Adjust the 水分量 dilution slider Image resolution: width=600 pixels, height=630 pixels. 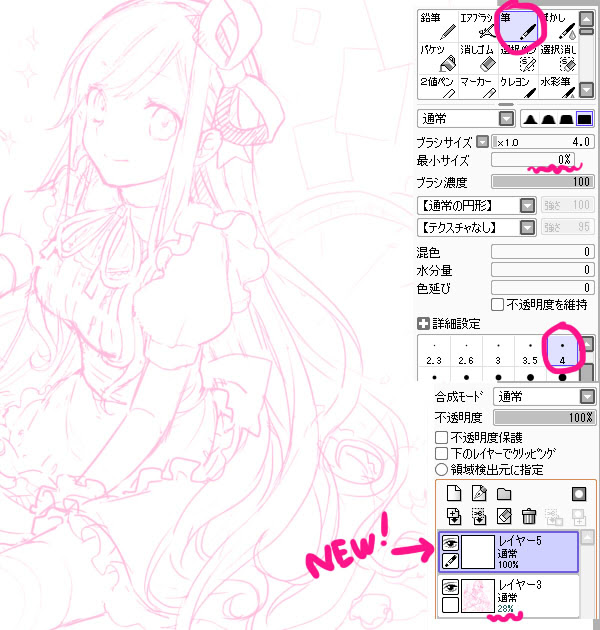[543, 270]
